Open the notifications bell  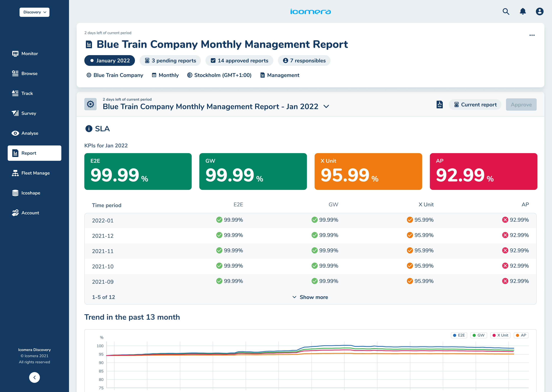(523, 12)
